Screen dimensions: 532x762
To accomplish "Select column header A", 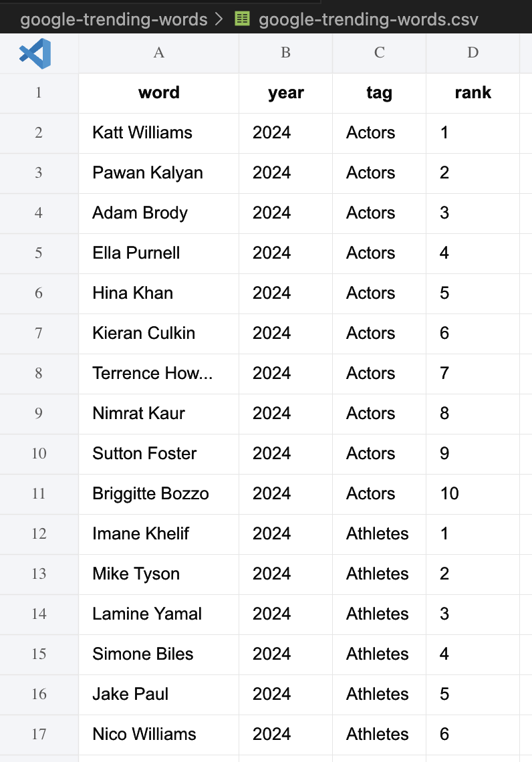I will (x=158, y=53).
